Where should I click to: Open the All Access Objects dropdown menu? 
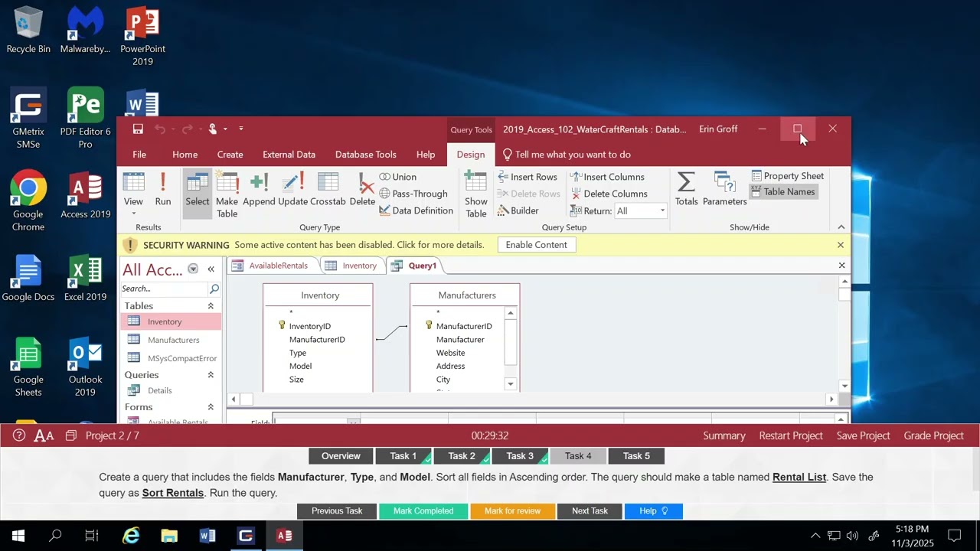coord(193,269)
